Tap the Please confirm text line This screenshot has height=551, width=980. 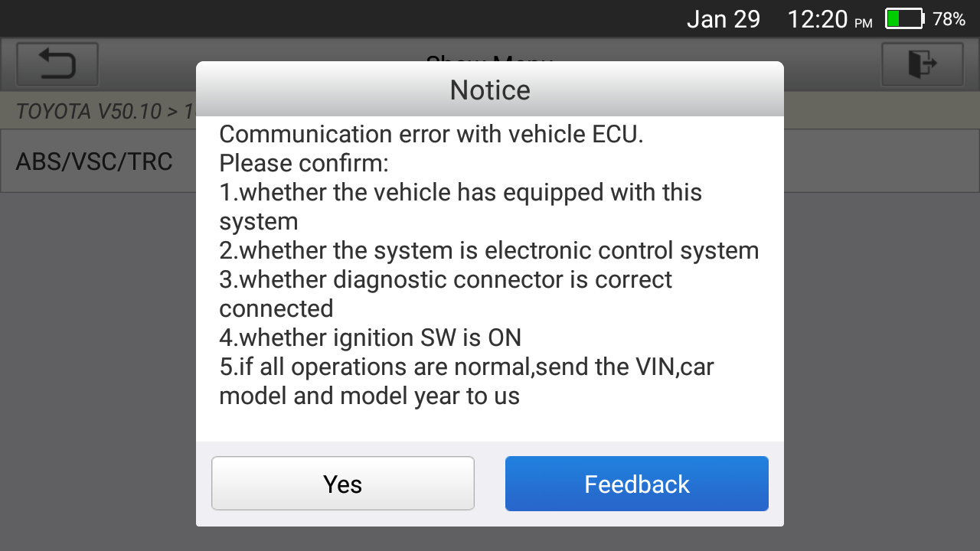point(304,163)
